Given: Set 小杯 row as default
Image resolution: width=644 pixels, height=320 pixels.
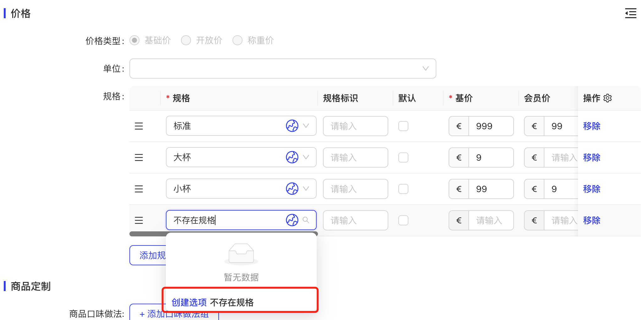Looking at the screenshot, I should point(403,189).
